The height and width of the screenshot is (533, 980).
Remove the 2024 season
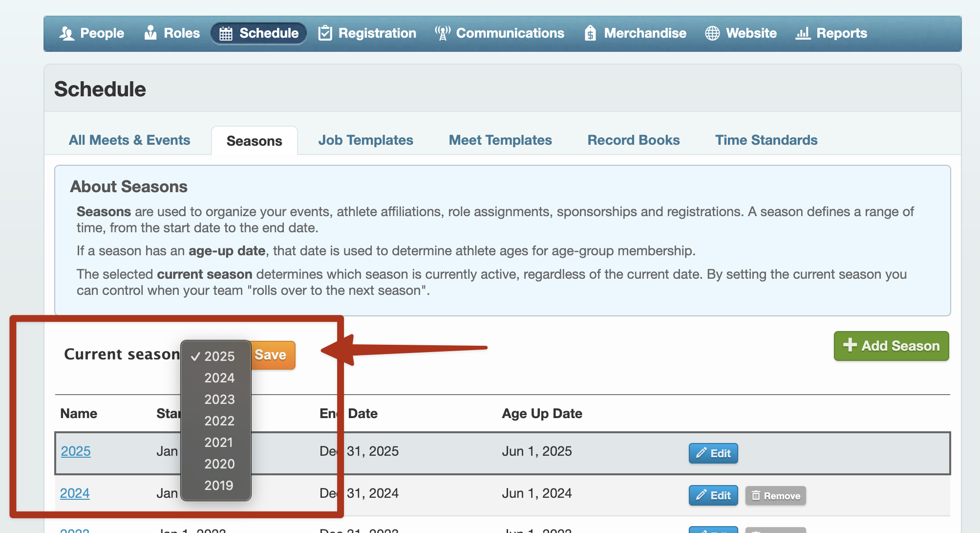(x=775, y=495)
